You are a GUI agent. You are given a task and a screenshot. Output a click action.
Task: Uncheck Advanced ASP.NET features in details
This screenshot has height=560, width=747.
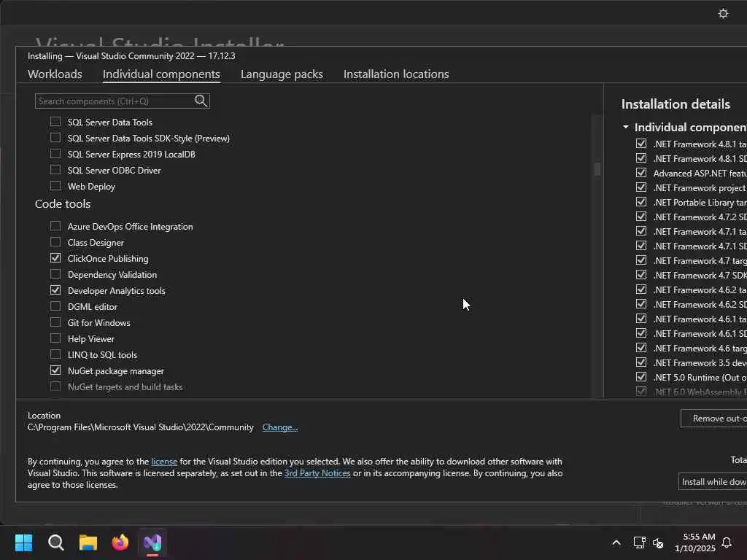click(x=641, y=172)
